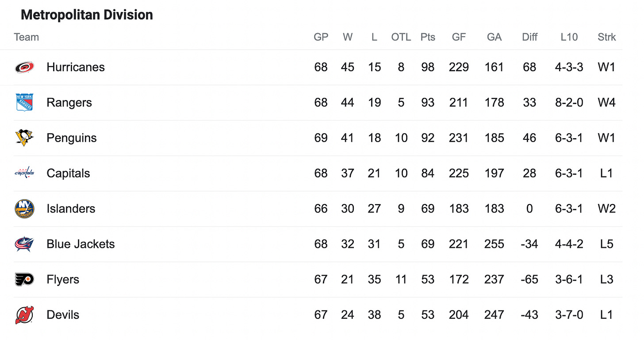This screenshot has width=644, height=340.
Task: Select the Blue Jackets team name
Action: point(80,244)
